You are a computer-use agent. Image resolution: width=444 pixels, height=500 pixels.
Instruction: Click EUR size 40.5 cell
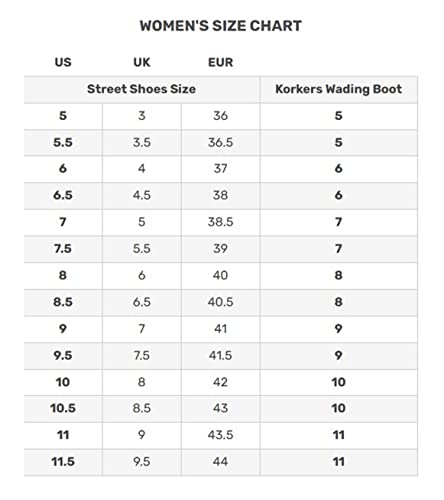point(220,302)
